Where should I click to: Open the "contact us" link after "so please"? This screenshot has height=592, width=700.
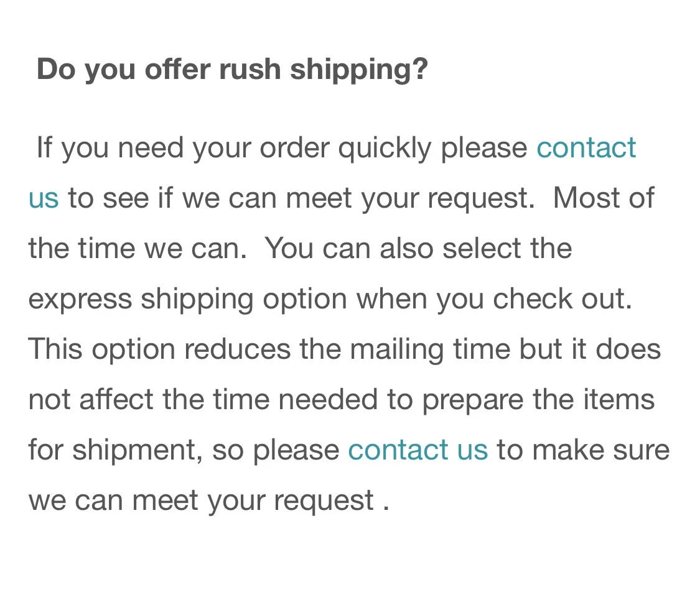click(418, 450)
